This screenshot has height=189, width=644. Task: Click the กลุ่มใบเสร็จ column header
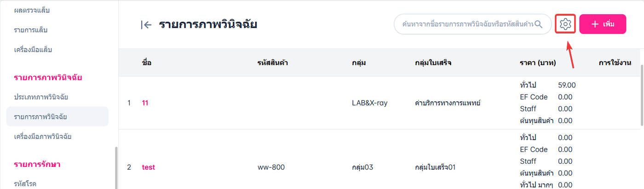point(433,63)
